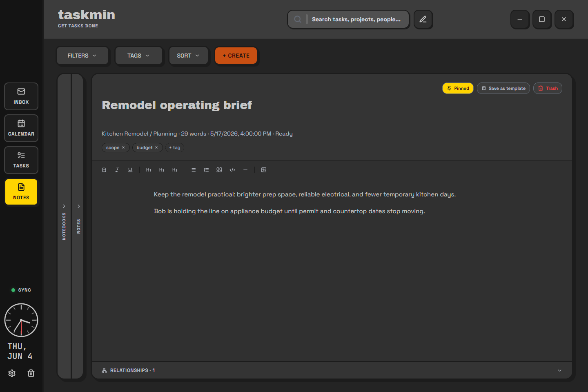Apply italic formatting icon
This screenshot has width=588, height=392.
(x=117, y=170)
